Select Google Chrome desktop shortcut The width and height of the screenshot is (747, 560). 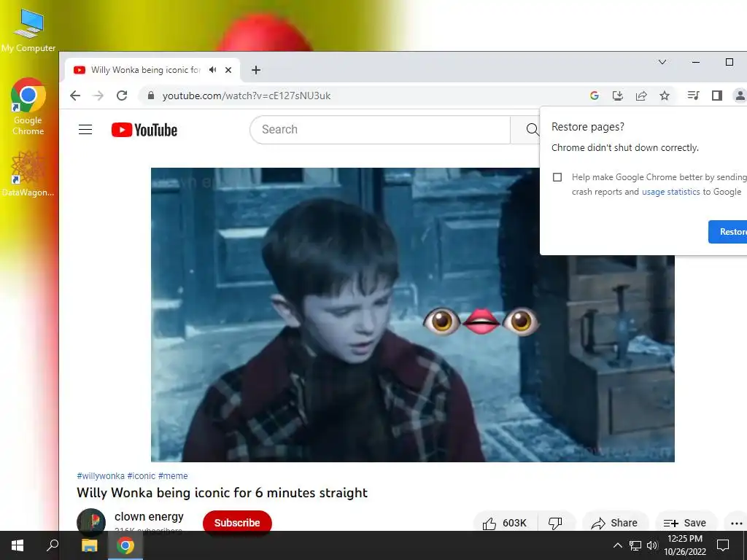coord(28,106)
